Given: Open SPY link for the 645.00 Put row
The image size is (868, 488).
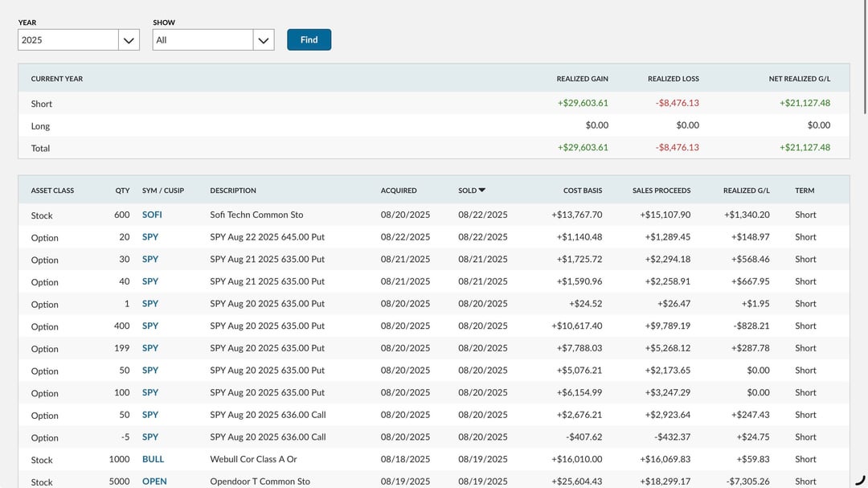Looking at the screenshot, I should pyautogui.click(x=150, y=237).
